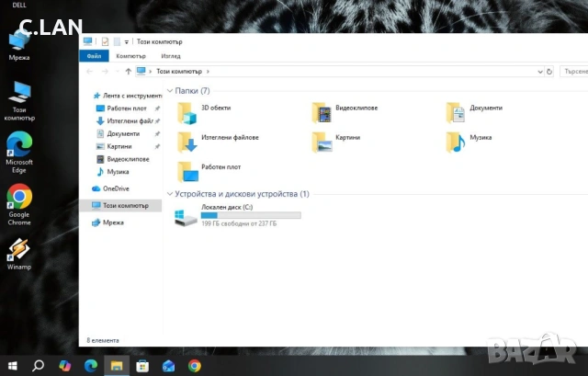Click Този компютър in the address breadcrumb
Image resolution: width=588 pixels, height=376 pixels.
(179, 72)
